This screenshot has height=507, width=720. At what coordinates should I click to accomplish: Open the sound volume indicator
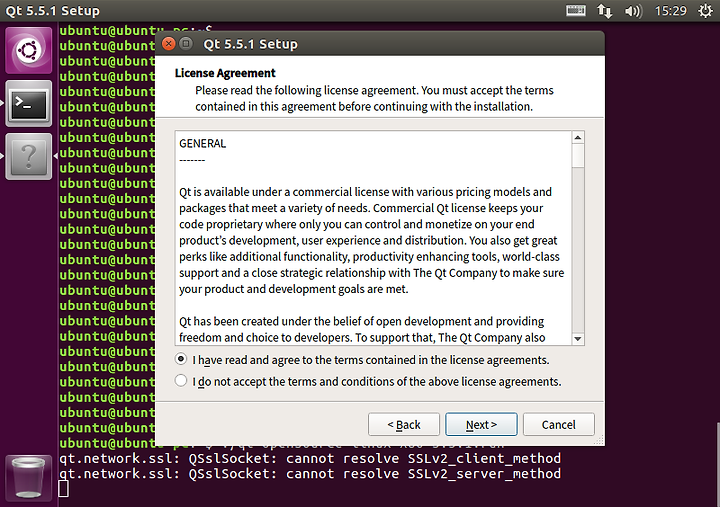pos(633,11)
